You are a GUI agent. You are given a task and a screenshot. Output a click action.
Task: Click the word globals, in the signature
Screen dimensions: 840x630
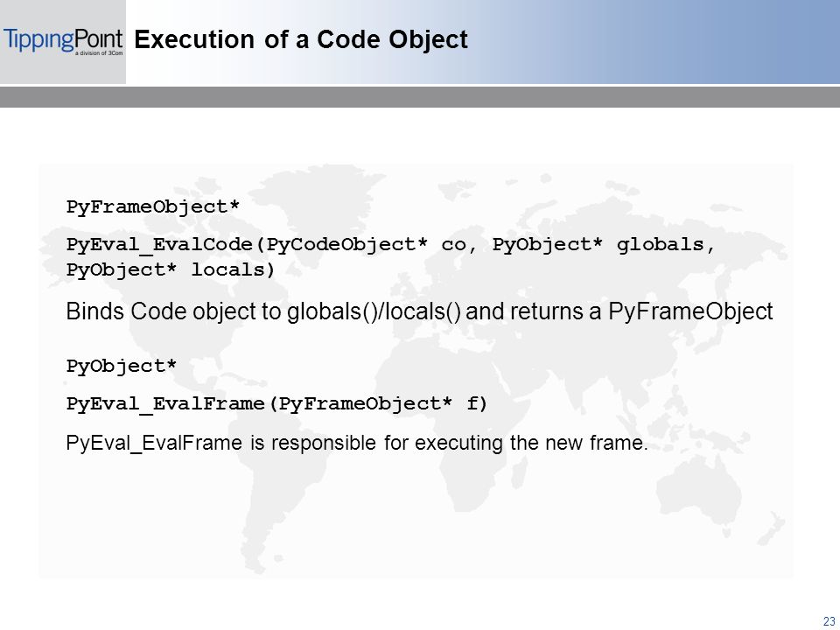pyautogui.click(x=666, y=244)
